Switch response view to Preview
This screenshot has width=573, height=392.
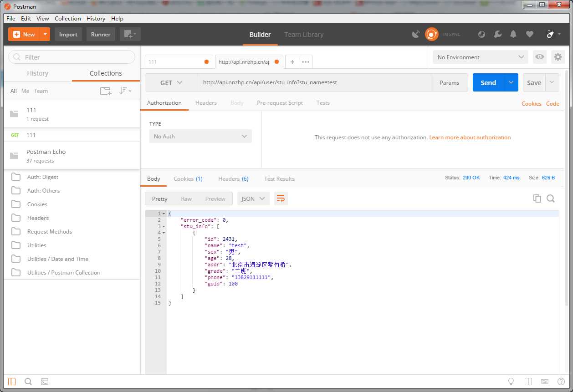(215, 199)
